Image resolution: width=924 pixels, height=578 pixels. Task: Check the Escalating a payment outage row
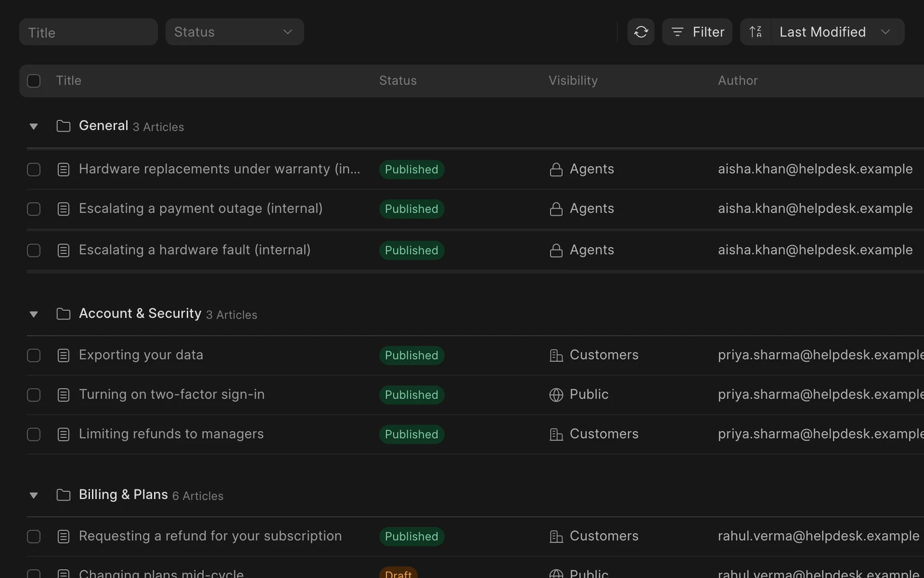34,209
